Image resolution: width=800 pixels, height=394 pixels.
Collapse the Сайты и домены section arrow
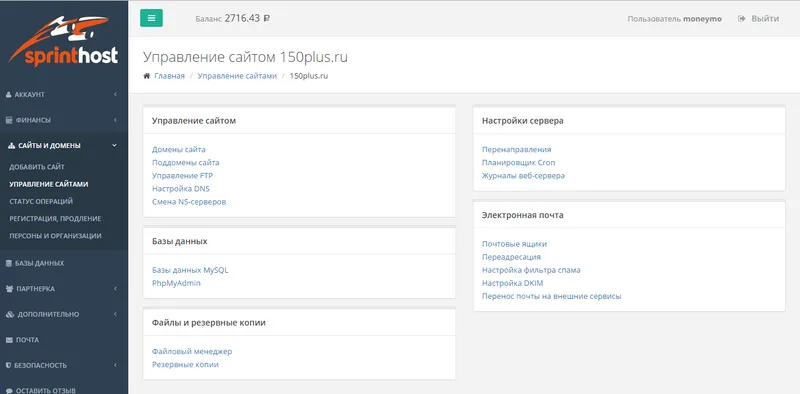[x=115, y=146]
